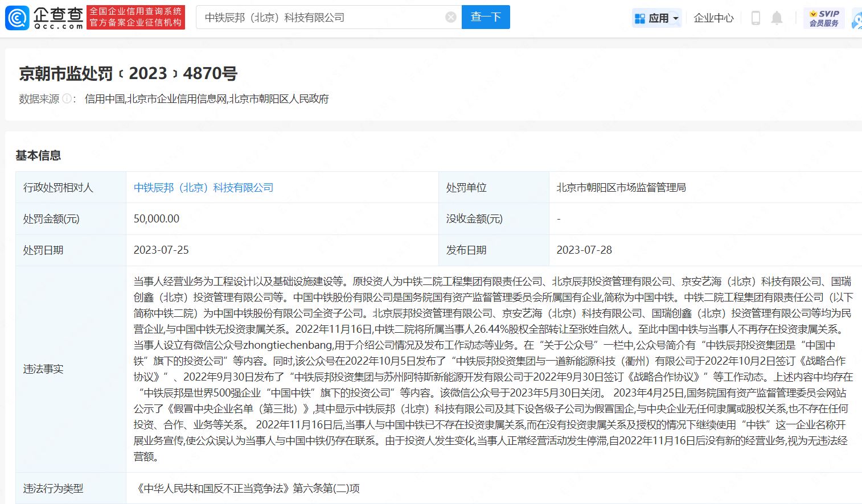Open SVIP 会员服务 icon
862x504 pixels.
pyautogui.click(x=824, y=18)
